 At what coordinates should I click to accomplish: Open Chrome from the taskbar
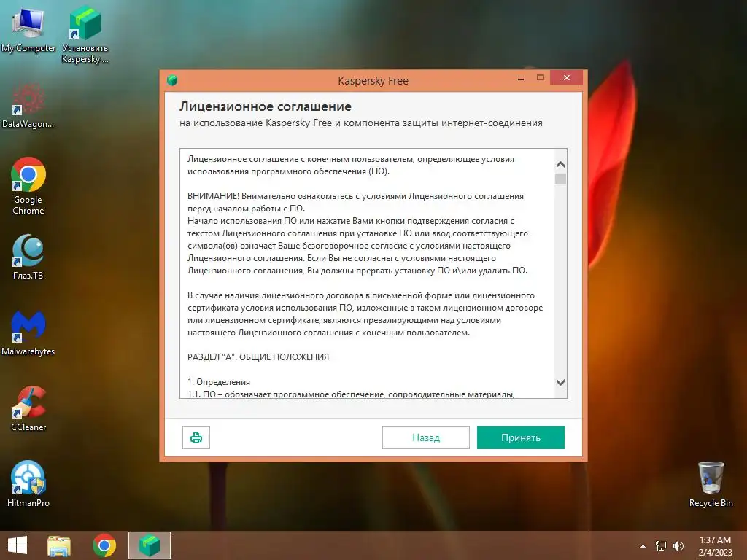point(104,545)
